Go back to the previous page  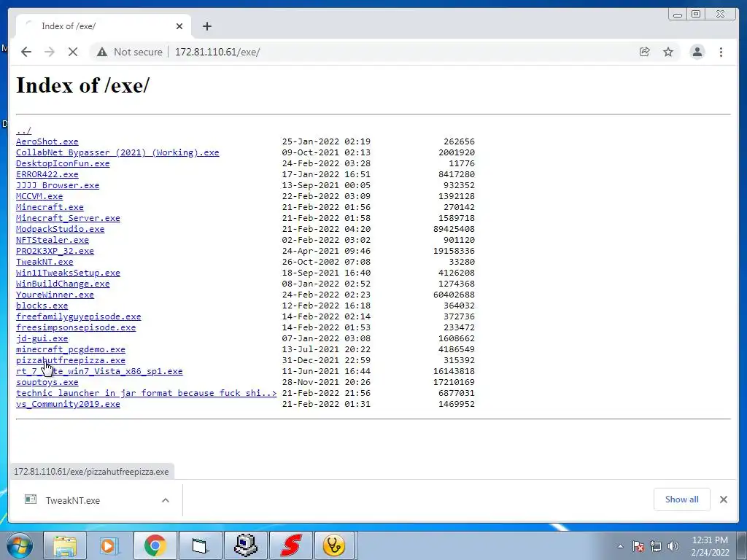26,52
